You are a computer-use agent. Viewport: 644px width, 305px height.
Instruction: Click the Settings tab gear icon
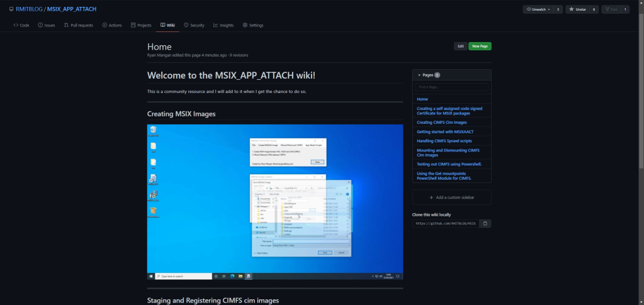245,25
